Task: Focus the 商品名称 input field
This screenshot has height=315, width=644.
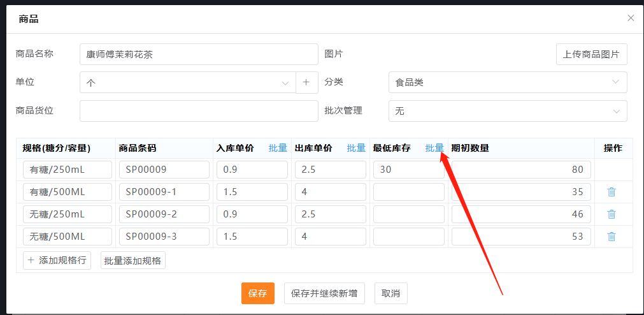Action: tap(199, 54)
